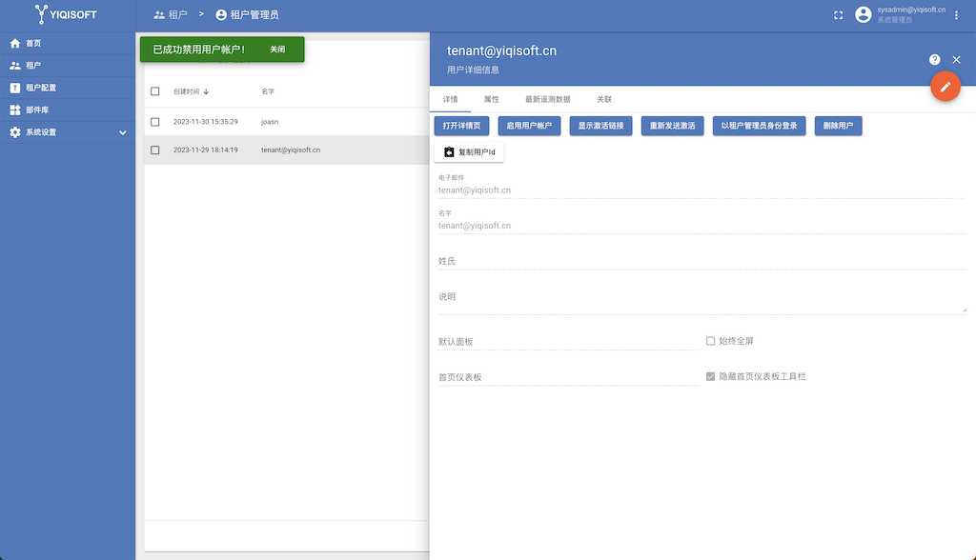Click 打开详情页 button
976x560 pixels.
click(x=461, y=126)
